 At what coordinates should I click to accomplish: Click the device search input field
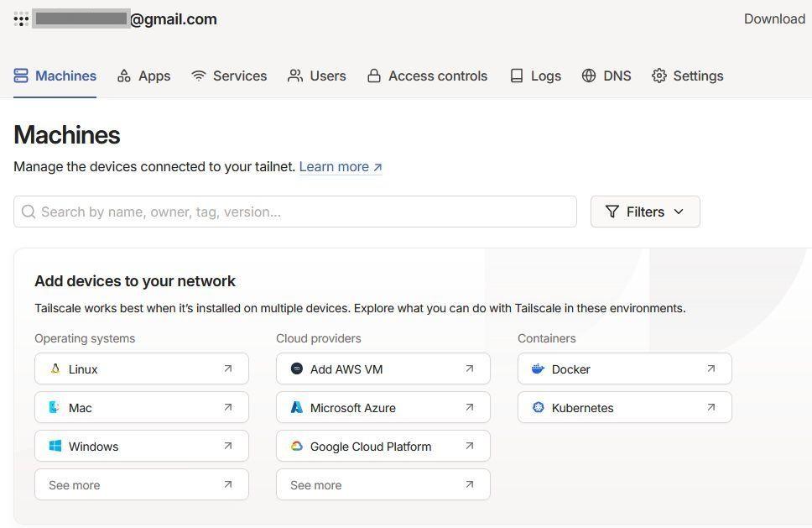(294, 212)
